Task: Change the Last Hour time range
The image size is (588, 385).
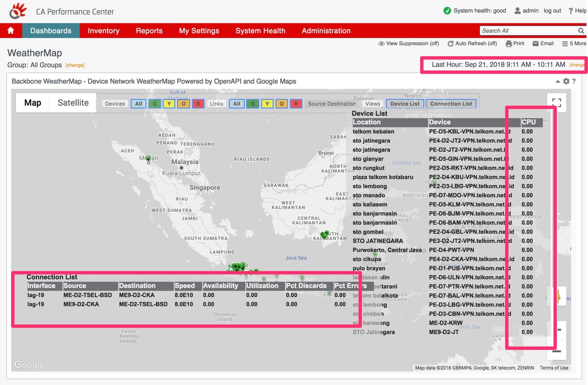Action: pyautogui.click(x=577, y=65)
